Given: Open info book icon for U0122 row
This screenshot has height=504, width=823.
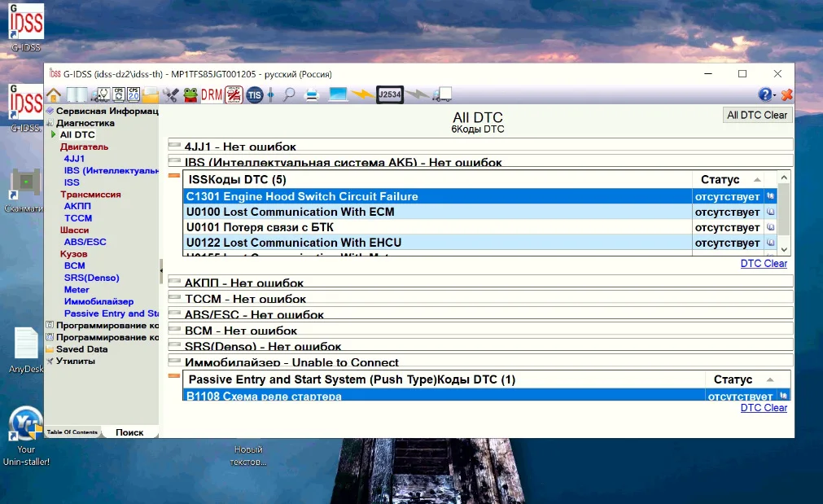Looking at the screenshot, I should coord(771,243).
